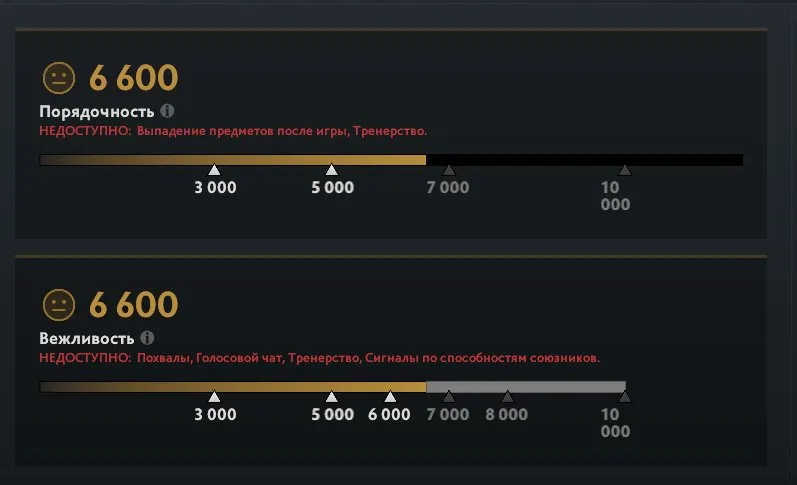797x485 pixels.
Task: Click the 10 000 triangle marker on Вежливость bar
Action: click(x=625, y=397)
